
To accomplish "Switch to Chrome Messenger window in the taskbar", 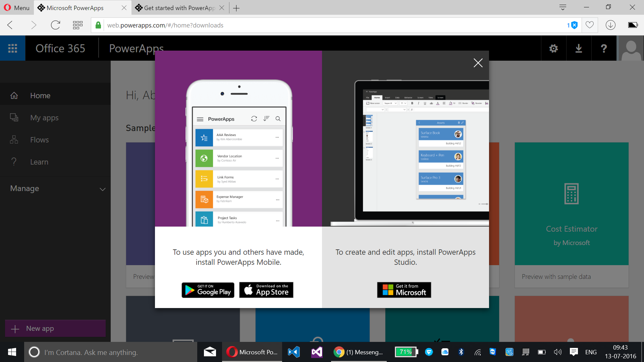I will 359,352.
